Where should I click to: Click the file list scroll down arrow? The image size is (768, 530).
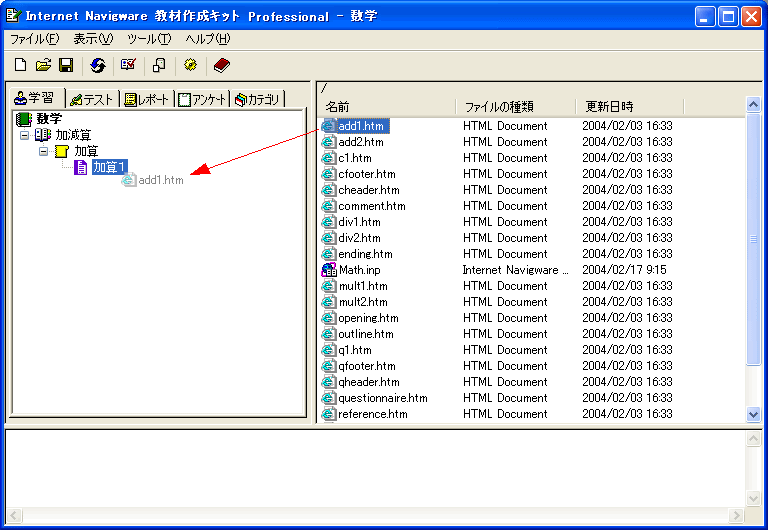coord(753,414)
